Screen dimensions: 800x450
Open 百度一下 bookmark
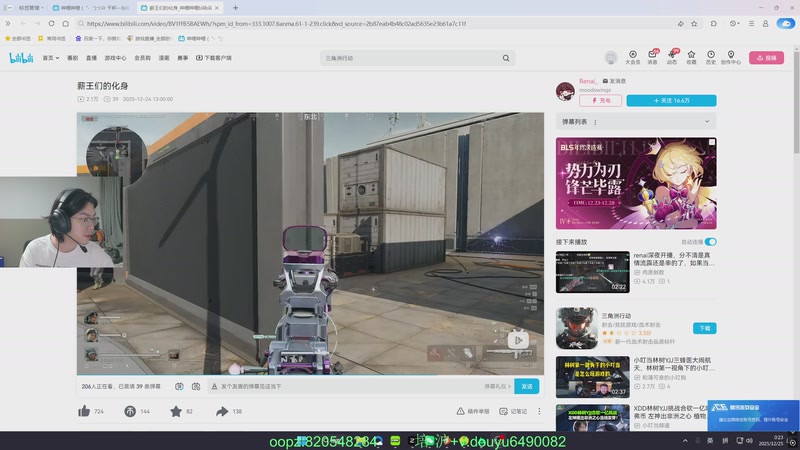(97, 38)
